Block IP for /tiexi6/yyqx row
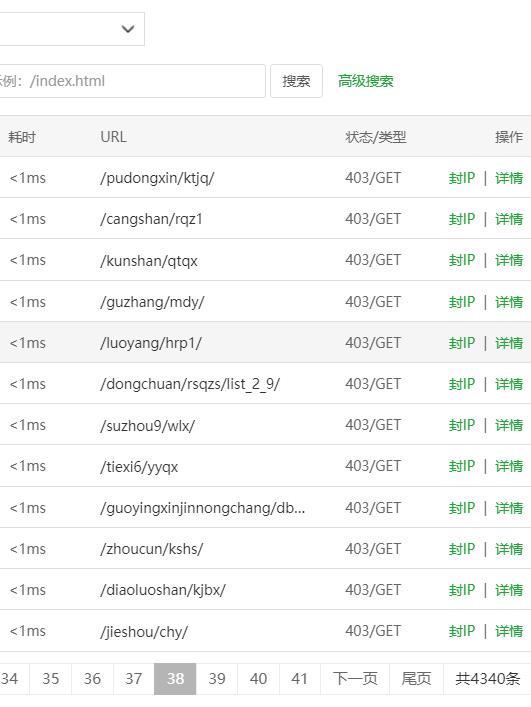The width and height of the screenshot is (531, 707). click(x=462, y=466)
